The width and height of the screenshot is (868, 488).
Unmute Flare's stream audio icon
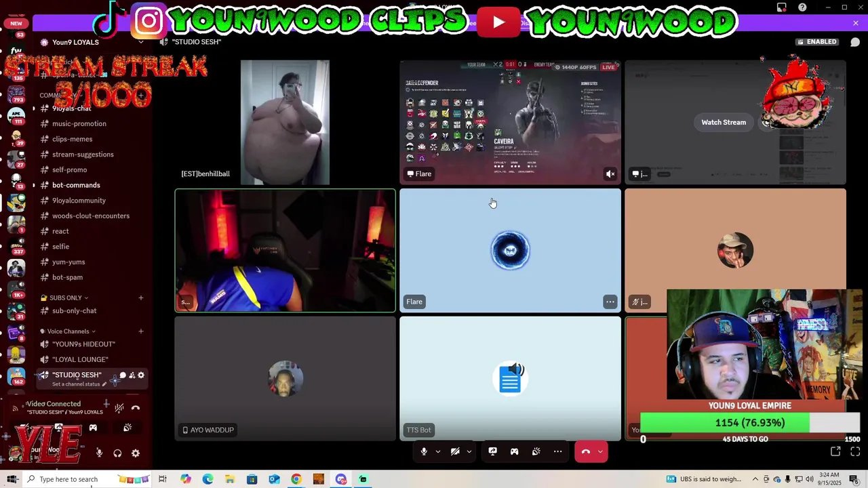point(610,174)
